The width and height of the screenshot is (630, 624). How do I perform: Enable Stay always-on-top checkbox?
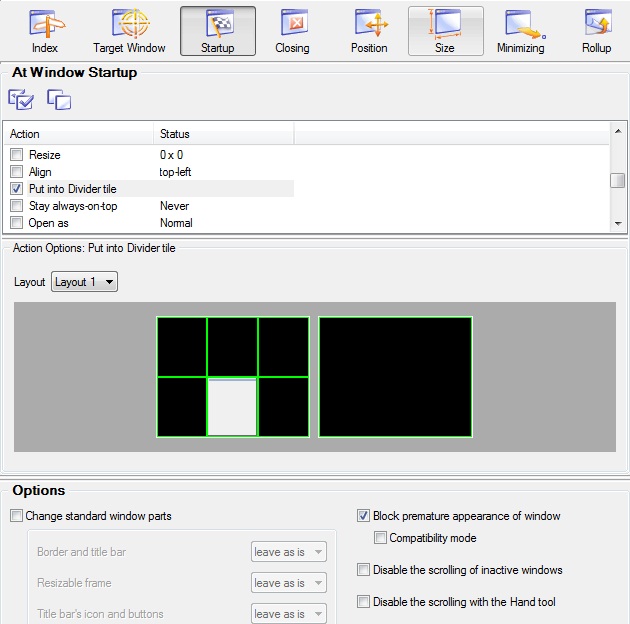pyautogui.click(x=16, y=206)
